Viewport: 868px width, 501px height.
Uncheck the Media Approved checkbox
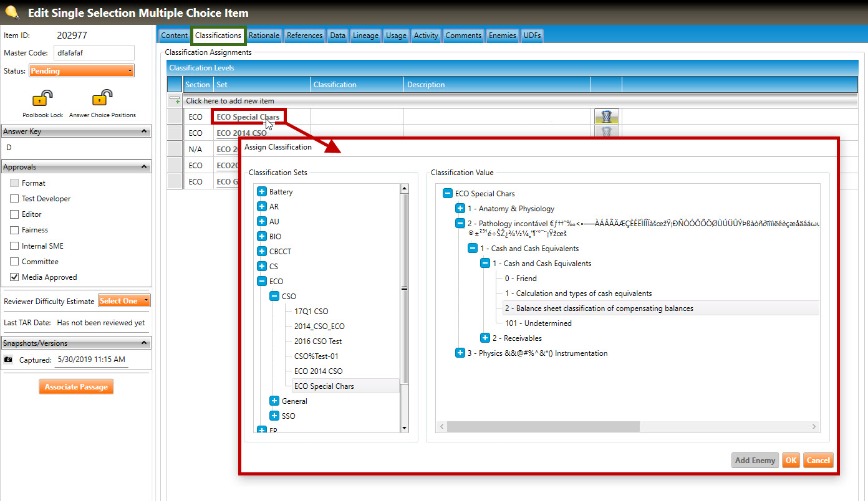(14, 277)
